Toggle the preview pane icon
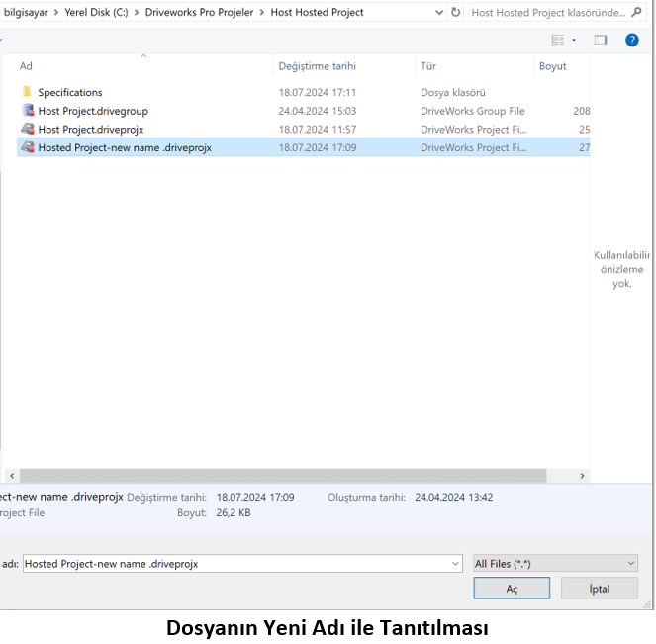This screenshot has height=644, width=656. point(600,40)
